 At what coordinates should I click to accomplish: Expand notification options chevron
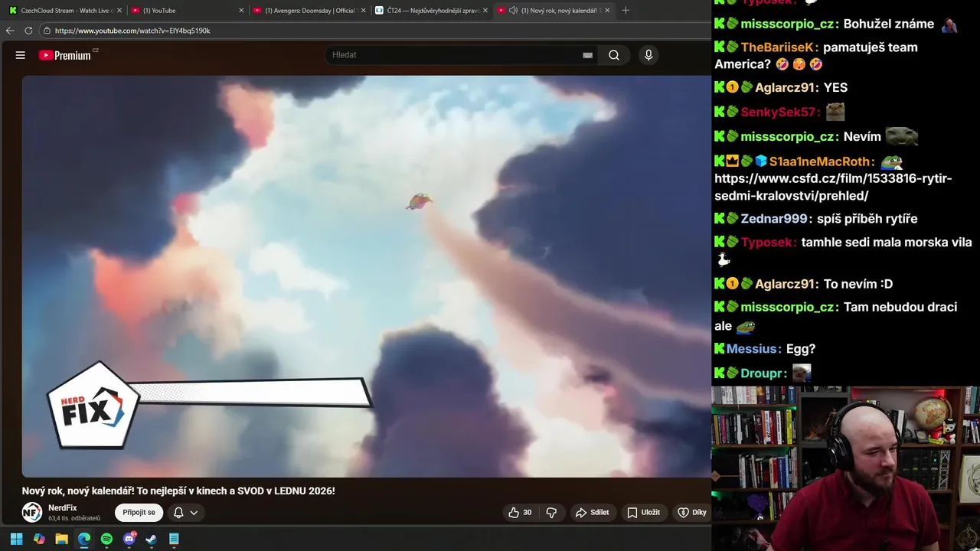point(194,513)
